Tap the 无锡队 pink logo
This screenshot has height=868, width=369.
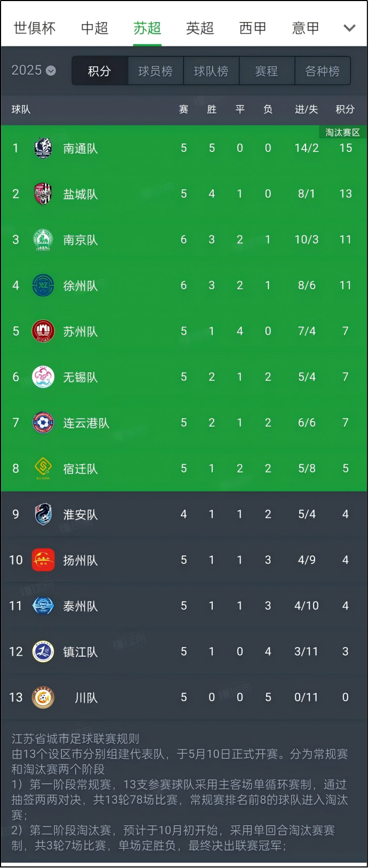(x=43, y=377)
